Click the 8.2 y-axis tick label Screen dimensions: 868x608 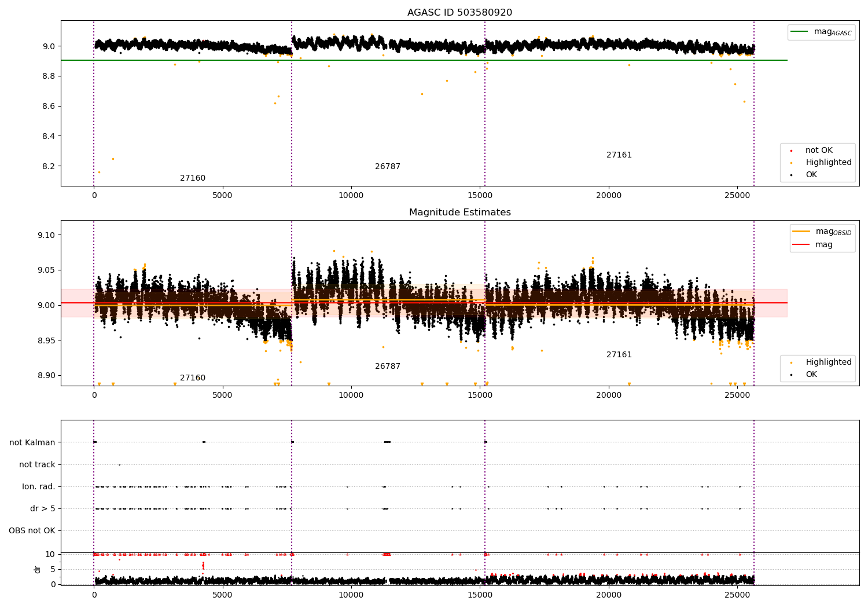pos(48,166)
